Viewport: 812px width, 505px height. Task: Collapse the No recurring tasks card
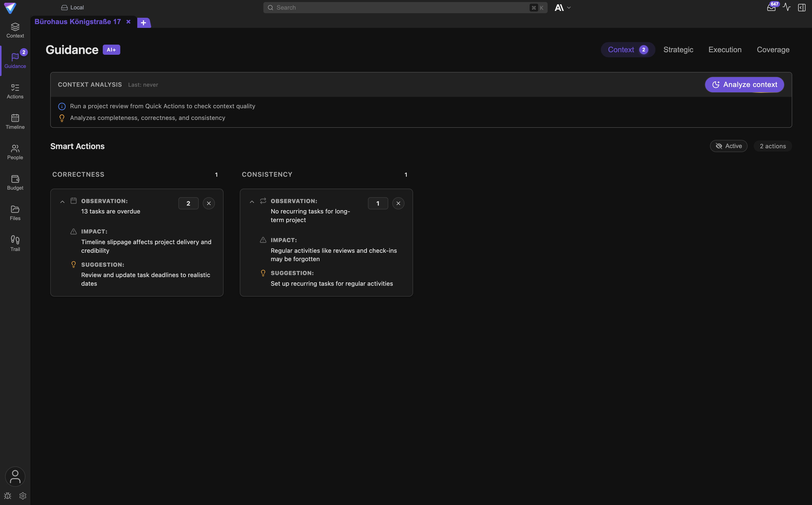(252, 202)
